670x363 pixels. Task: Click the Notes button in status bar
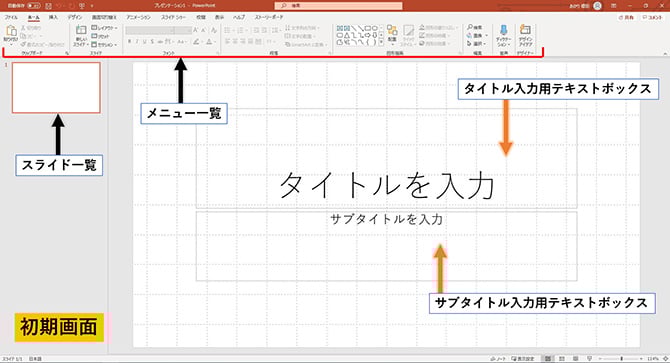pyautogui.click(x=499, y=359)
